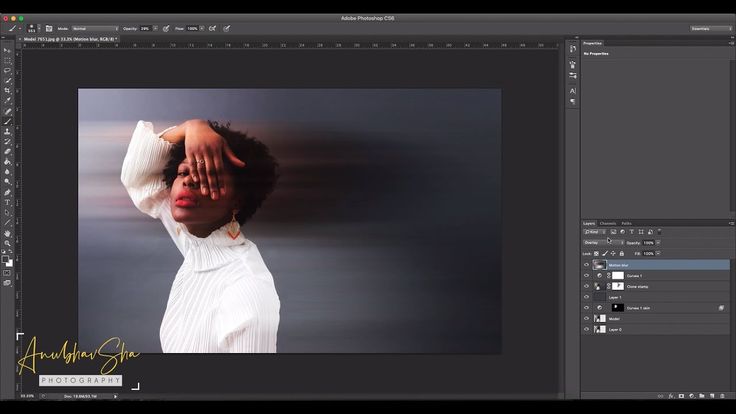Click the layer Opacity value field
The image size is (736, 414).
[x=648, y=242]
